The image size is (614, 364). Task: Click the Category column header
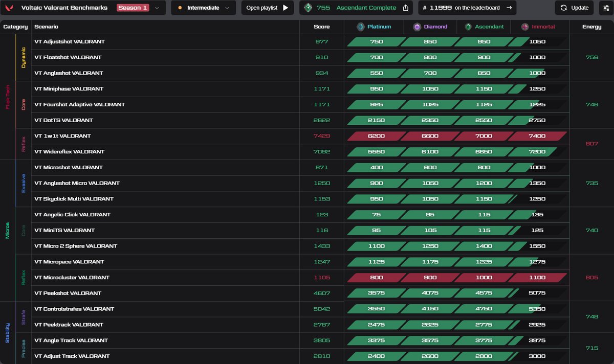click(x=15, y=27)
